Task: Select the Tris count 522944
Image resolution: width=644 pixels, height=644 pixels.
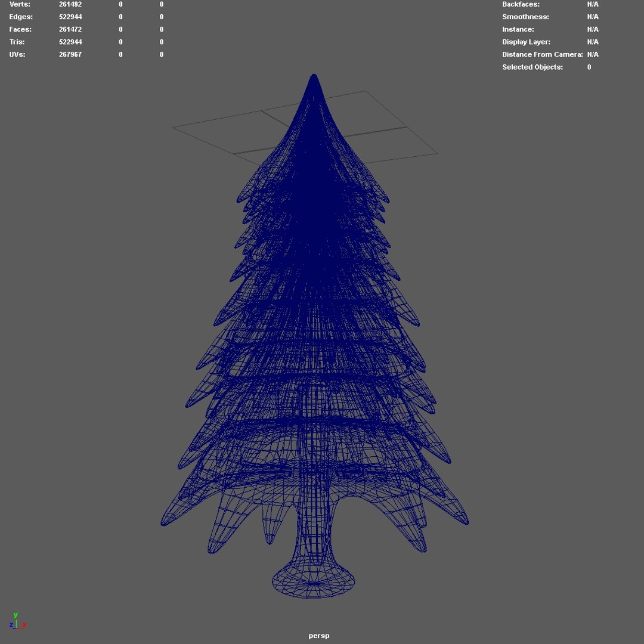Action: 70,42
